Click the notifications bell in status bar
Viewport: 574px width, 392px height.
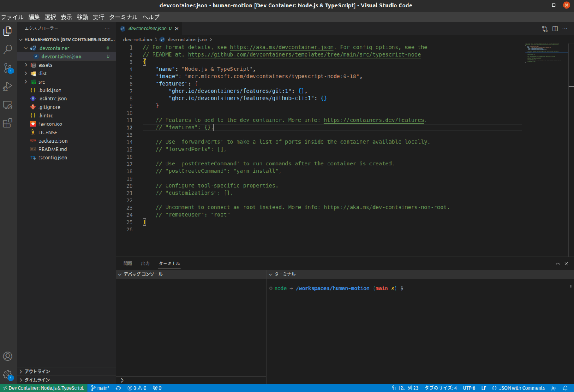point(565,388)
